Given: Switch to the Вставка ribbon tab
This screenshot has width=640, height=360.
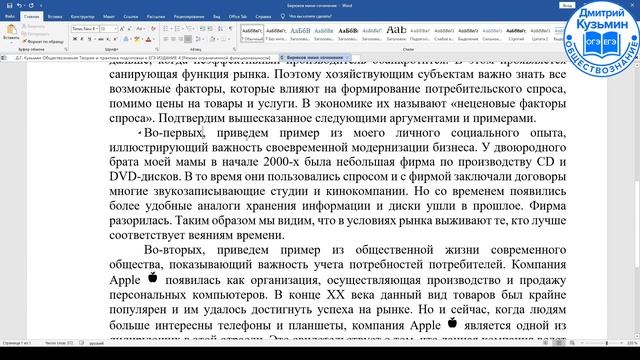Looking at the screenshot, I should coord(55,17).
